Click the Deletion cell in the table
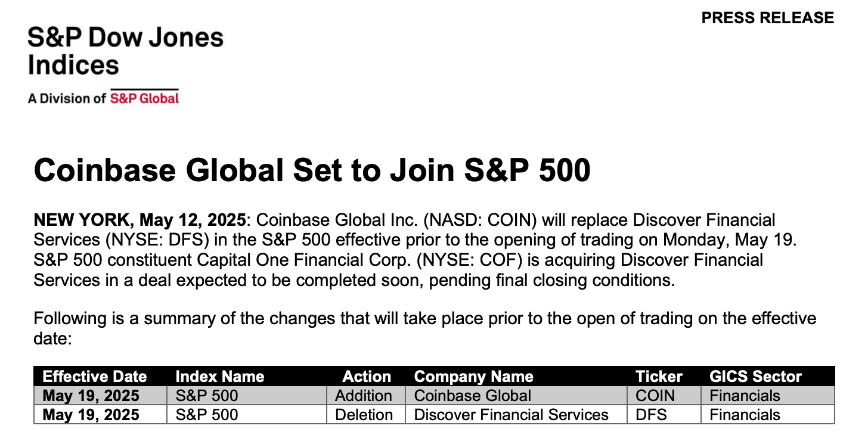 364,415
